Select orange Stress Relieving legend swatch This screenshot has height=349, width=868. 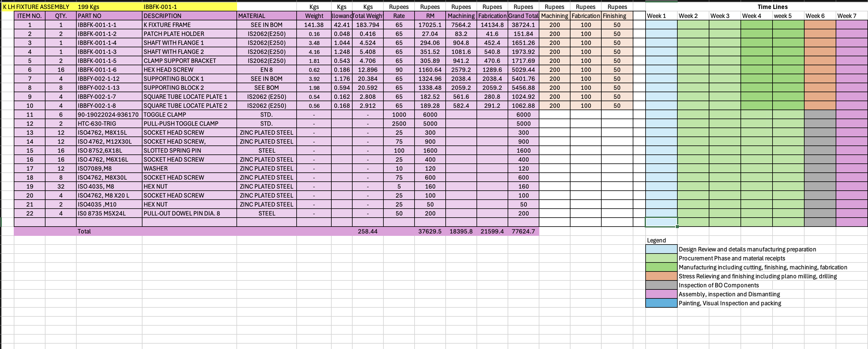point(661,276)
